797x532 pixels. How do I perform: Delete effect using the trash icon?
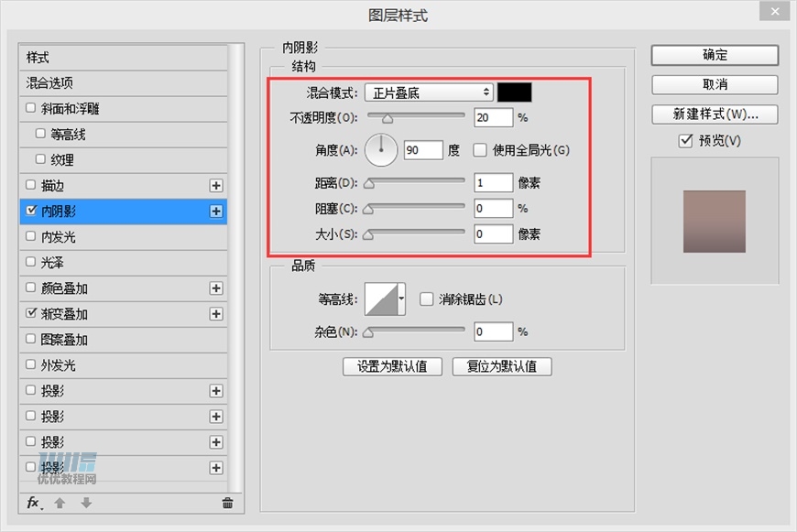[228, 503]
